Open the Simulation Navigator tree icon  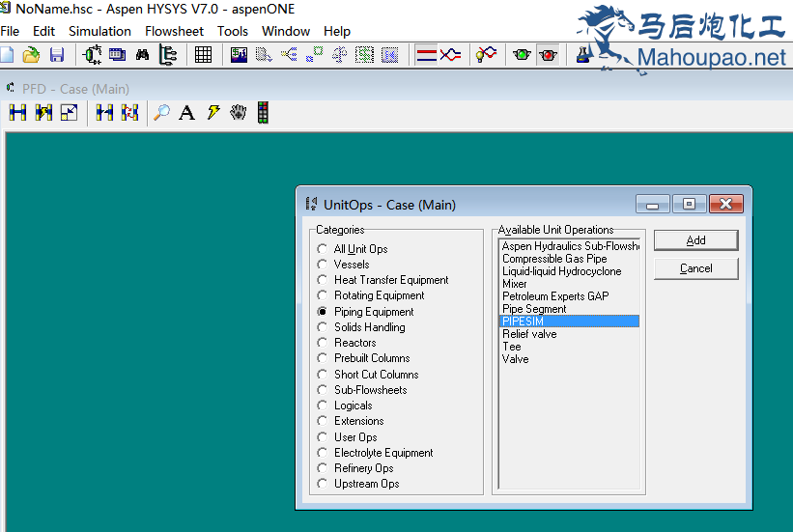[x=167, y=54]
